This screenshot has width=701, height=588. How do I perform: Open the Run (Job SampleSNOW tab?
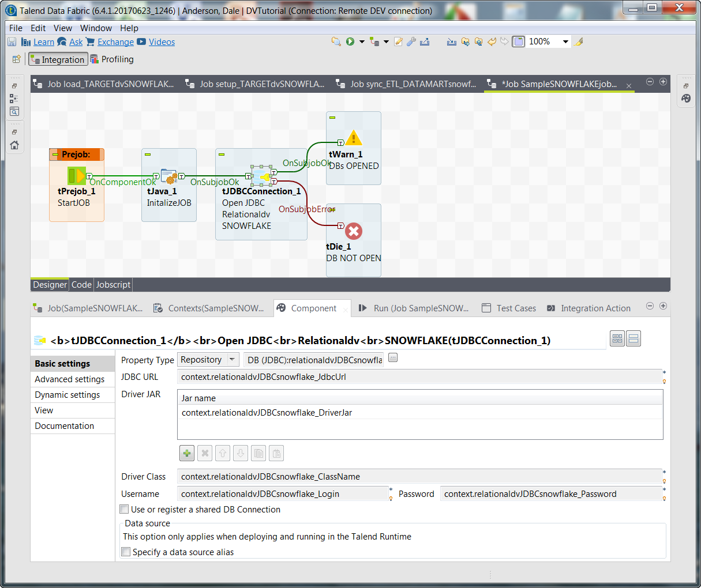(x=414, y=308)
